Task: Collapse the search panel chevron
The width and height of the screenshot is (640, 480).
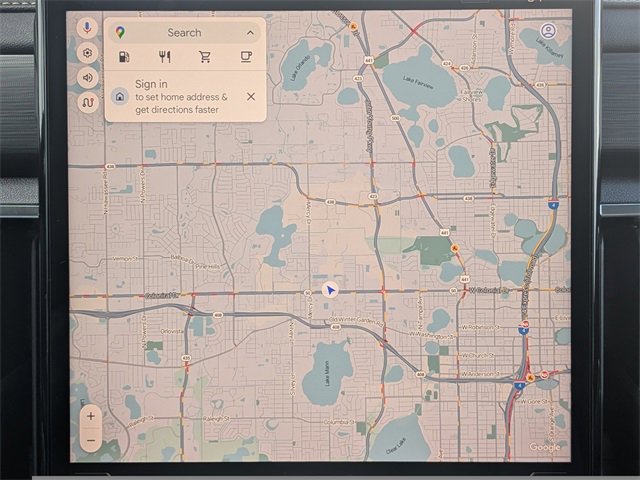Action: click(x=249, y=33)
